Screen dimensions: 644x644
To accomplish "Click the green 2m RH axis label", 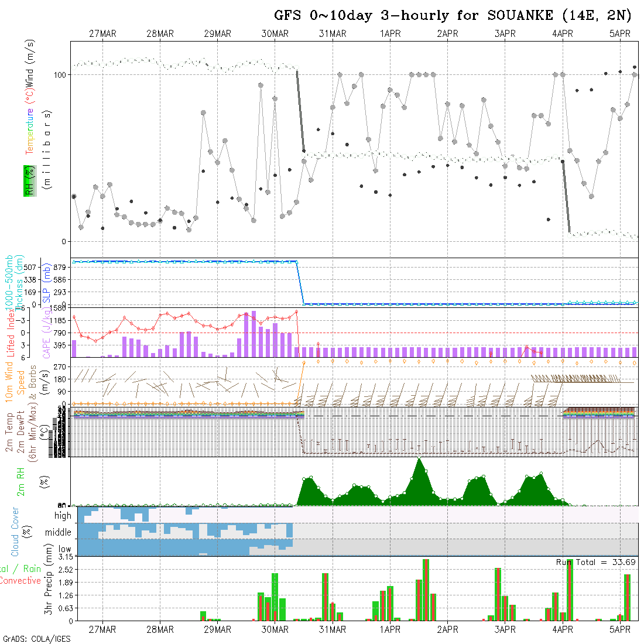I will [x=21, y=481].
